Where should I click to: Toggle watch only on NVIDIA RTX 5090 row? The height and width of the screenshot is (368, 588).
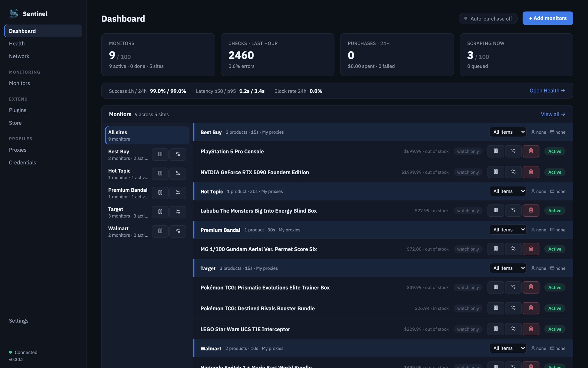pos(468,172)
